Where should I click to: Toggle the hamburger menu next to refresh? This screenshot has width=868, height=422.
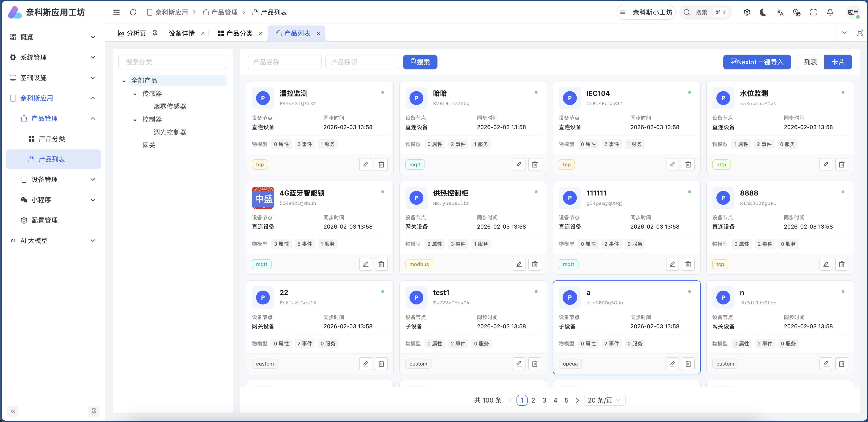(x=116, y=12)
